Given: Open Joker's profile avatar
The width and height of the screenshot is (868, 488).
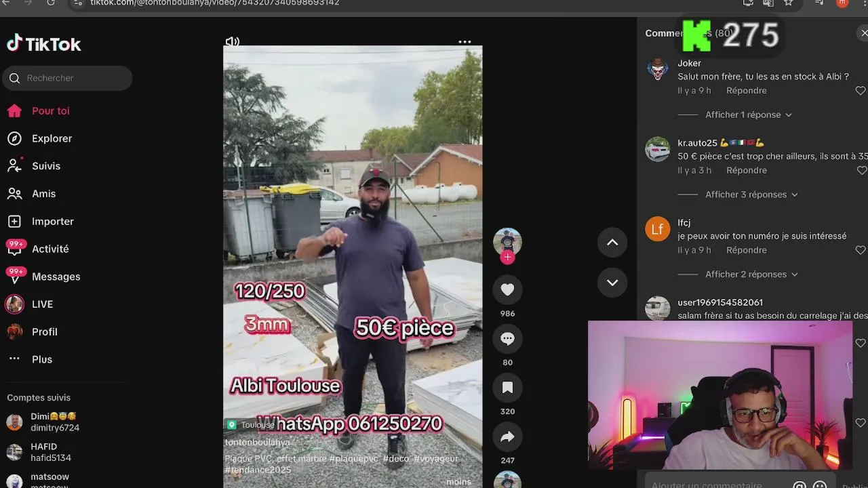Looking at the screenshot, I should point(657,69).
